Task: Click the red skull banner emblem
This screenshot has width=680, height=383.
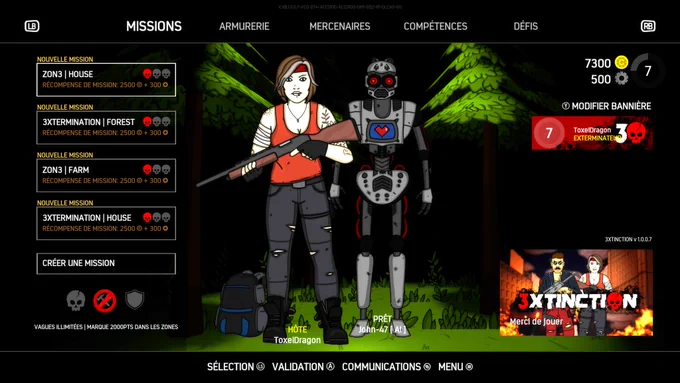Action: 636,133
